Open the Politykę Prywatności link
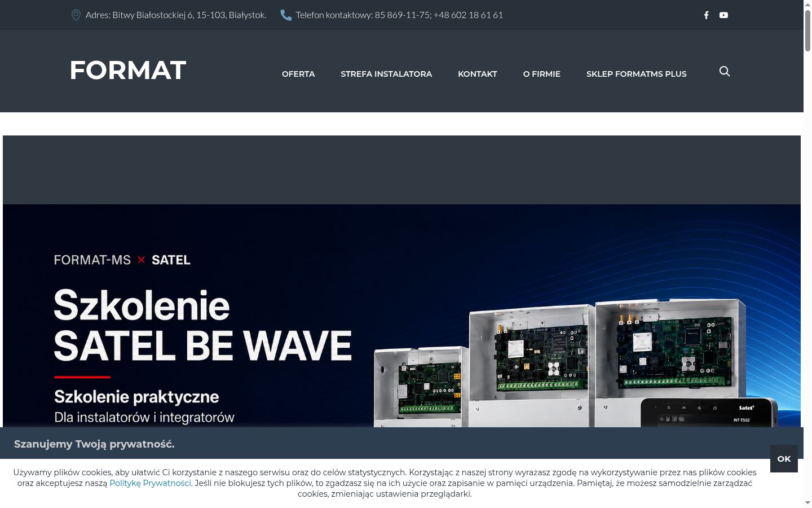812x508 pixels. pyautogui.click(x=150, y=483)
